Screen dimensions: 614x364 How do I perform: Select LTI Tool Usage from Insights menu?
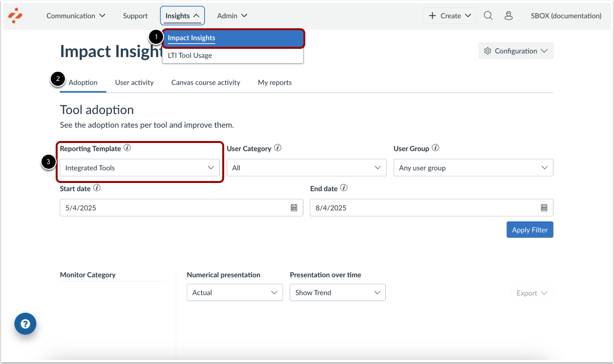pos(190,55)
